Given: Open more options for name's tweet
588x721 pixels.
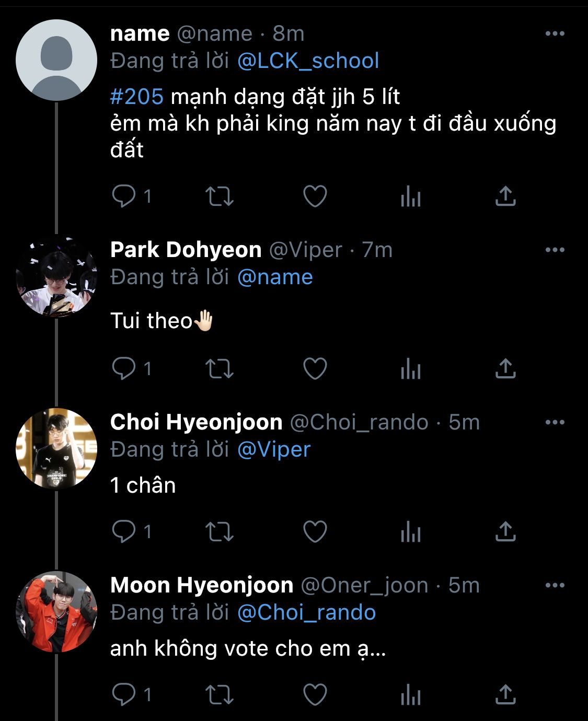Looking at the screenshot, I should tap(555, 33).
